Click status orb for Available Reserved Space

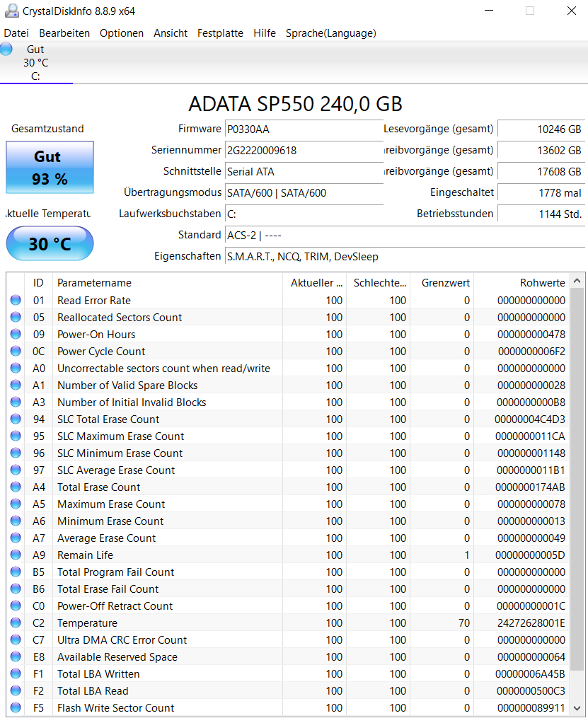[x=16, y=656]
